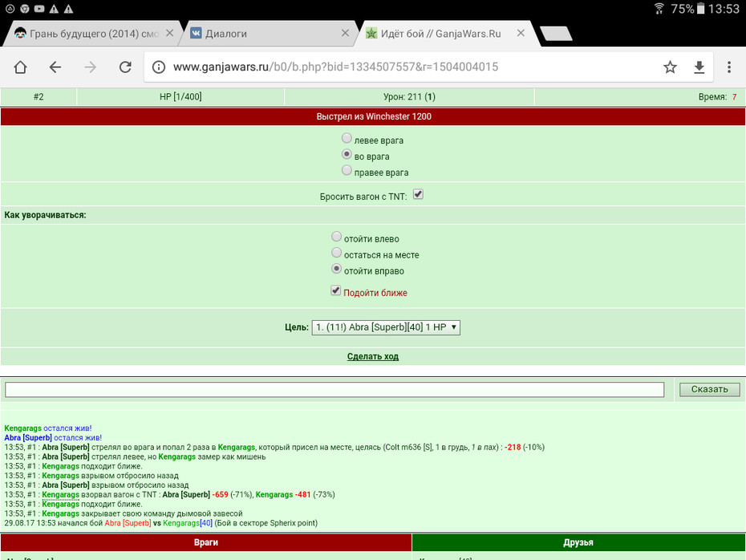Navigate forward in the browser
The width and height of the screenshot is (746, 560).
[90, 67]
